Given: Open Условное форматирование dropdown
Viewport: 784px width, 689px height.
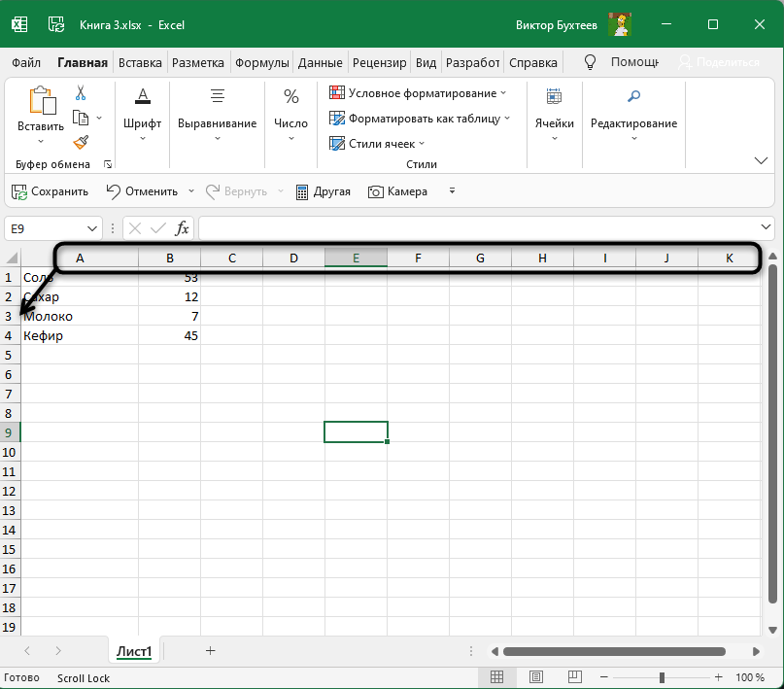Looking at the screenshot, I should click(x=418, y=93).
